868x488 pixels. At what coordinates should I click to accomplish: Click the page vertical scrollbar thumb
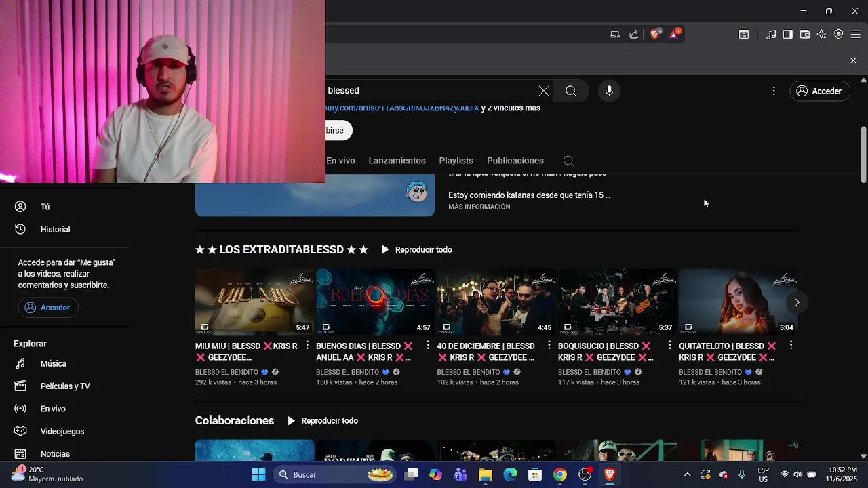863,154
